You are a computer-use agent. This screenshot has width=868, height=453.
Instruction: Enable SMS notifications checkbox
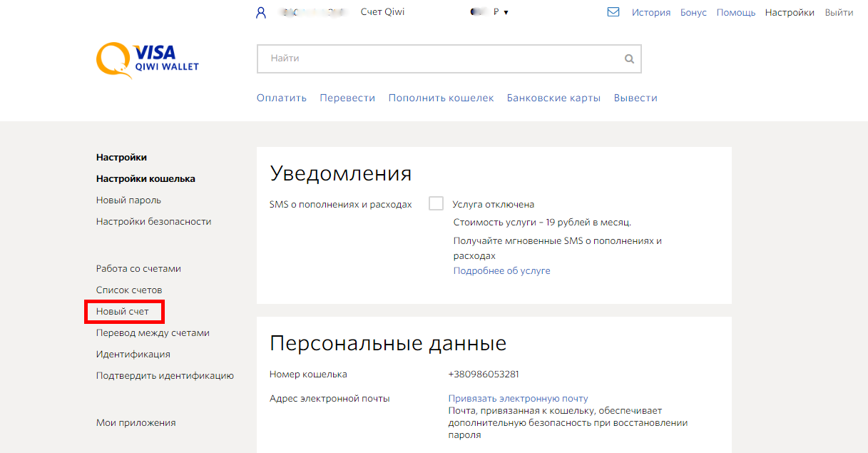point(436,204)
